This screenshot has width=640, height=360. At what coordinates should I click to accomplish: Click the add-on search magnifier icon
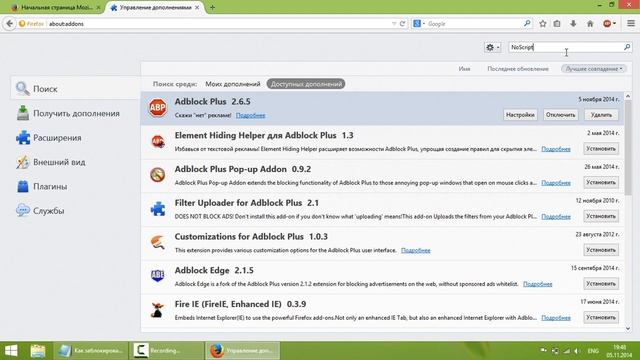pyautogui.click(x=627, y=47)
